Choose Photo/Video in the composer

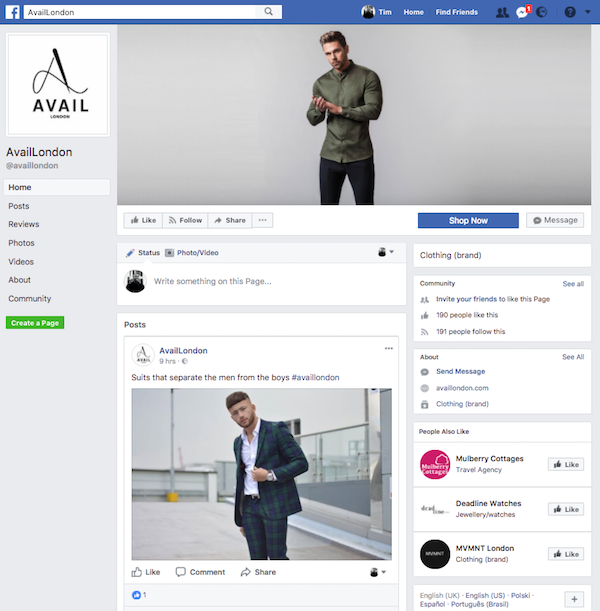[x=192, y=253]
